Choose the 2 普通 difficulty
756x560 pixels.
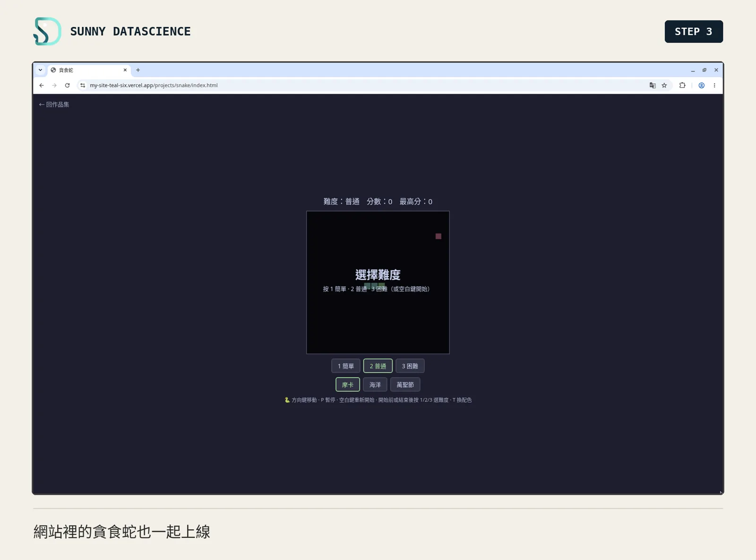tap(378, 366)
